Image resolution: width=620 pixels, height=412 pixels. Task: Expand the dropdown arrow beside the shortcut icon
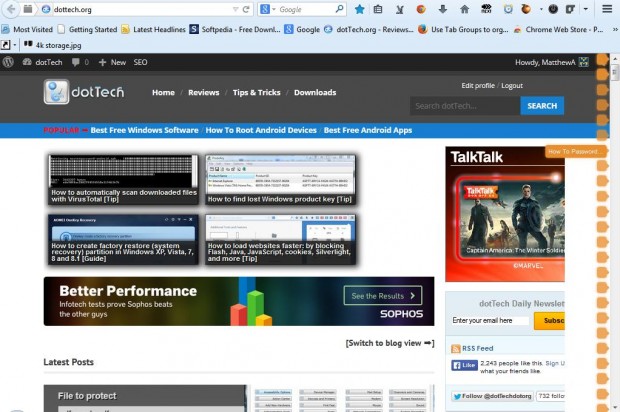pos(15,45)
